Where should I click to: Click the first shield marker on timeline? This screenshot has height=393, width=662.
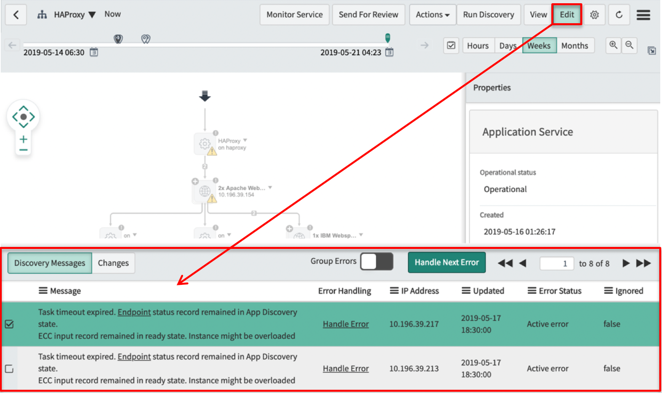[x=118, y=39]
